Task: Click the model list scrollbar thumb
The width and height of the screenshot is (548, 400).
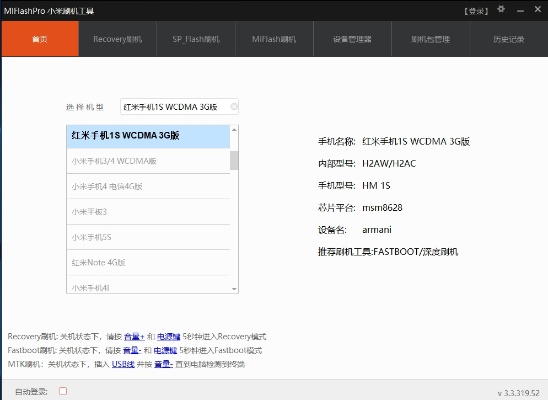Action: coord(234,160)
